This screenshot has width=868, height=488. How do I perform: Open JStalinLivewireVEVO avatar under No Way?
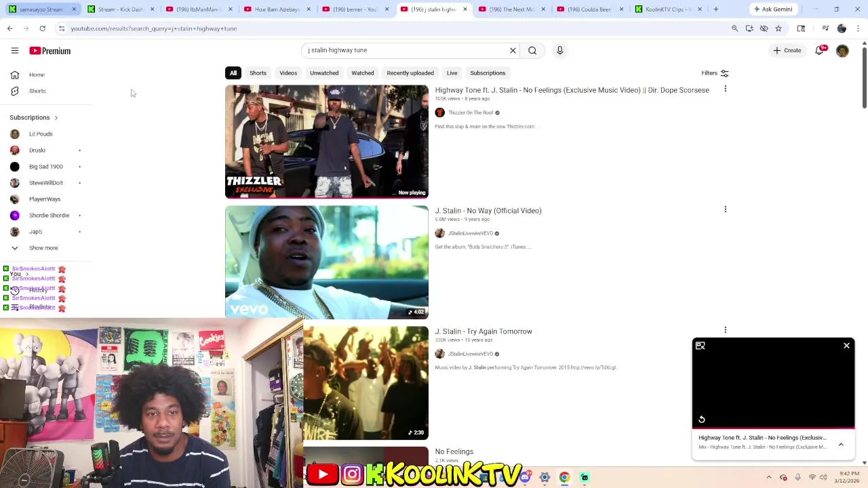click(439, 233)
